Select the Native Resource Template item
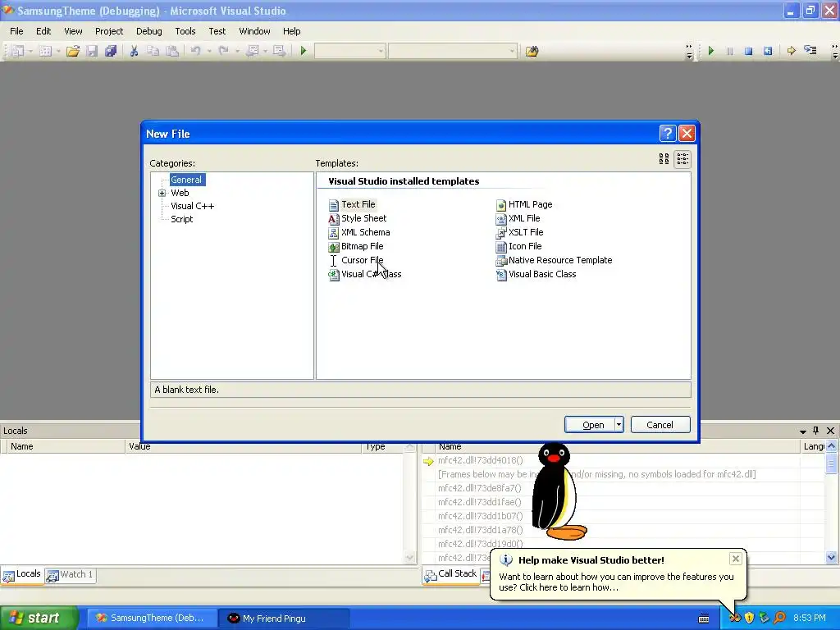 tap(554, 260)
